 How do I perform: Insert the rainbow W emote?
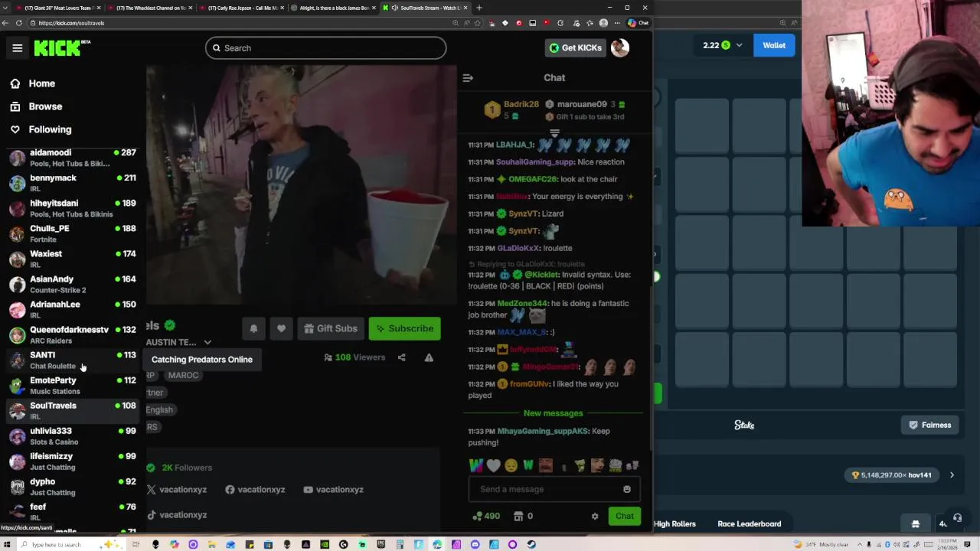pyautogui.click(x=475, y=465)
